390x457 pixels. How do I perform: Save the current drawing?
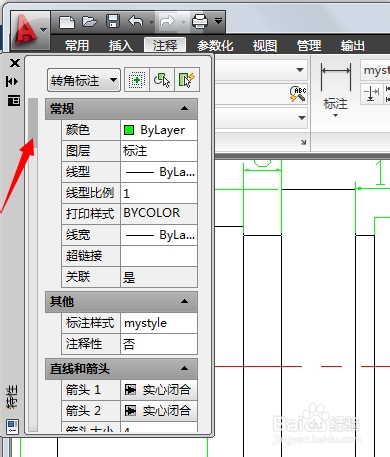113,22
